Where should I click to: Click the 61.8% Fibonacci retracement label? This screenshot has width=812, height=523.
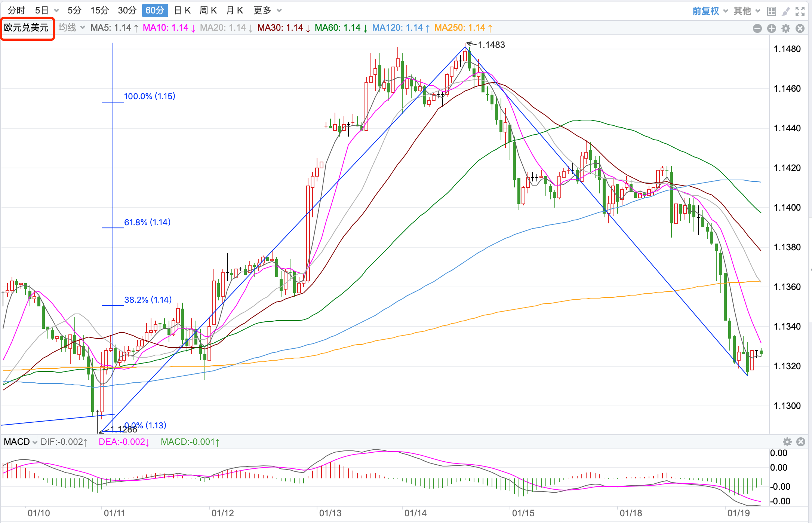147,222
